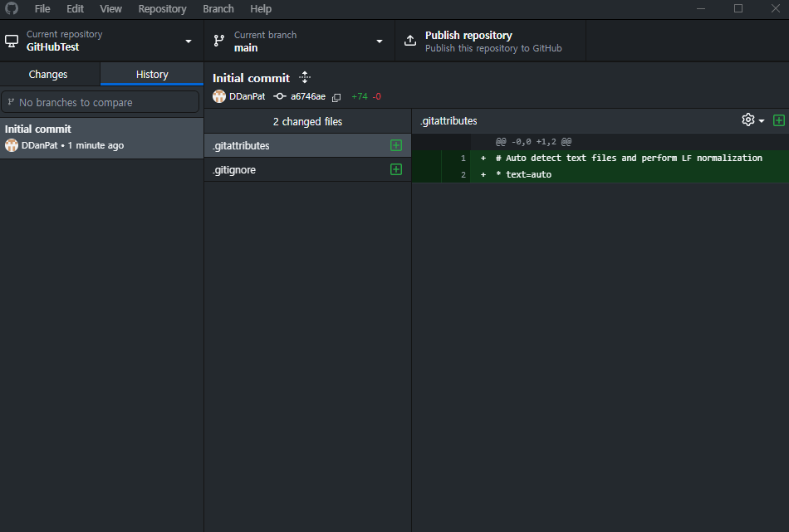Click DDanPat avatar in commit header
The image size is (789, 532).
(219, 96)
